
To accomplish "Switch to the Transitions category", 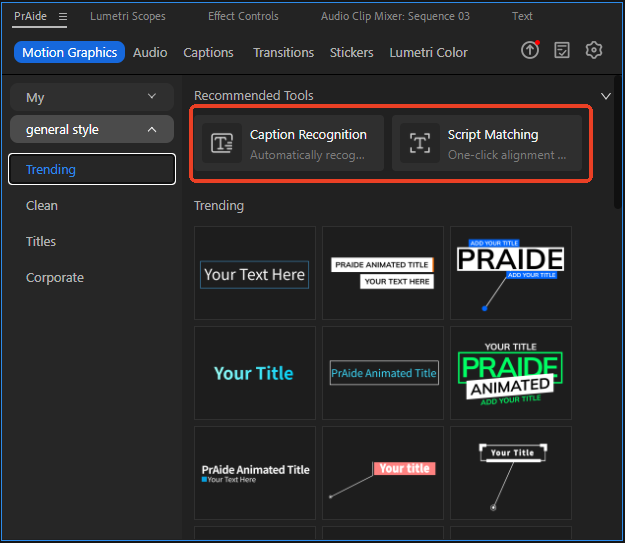I will 283,52.
